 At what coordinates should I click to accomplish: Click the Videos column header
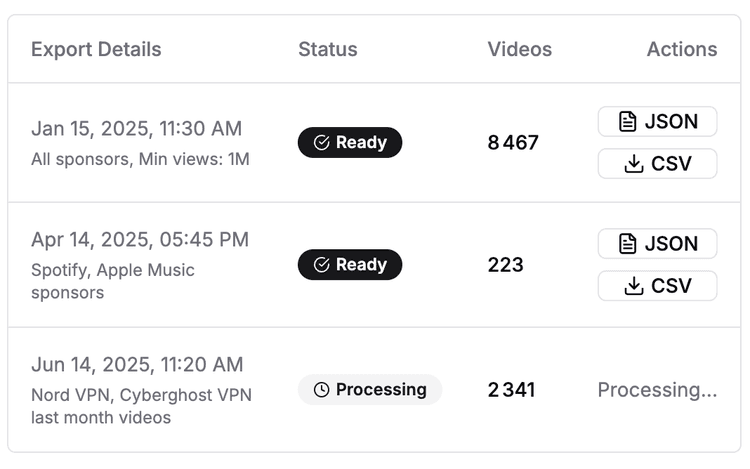pyautogui.click(x=519, y=49)
